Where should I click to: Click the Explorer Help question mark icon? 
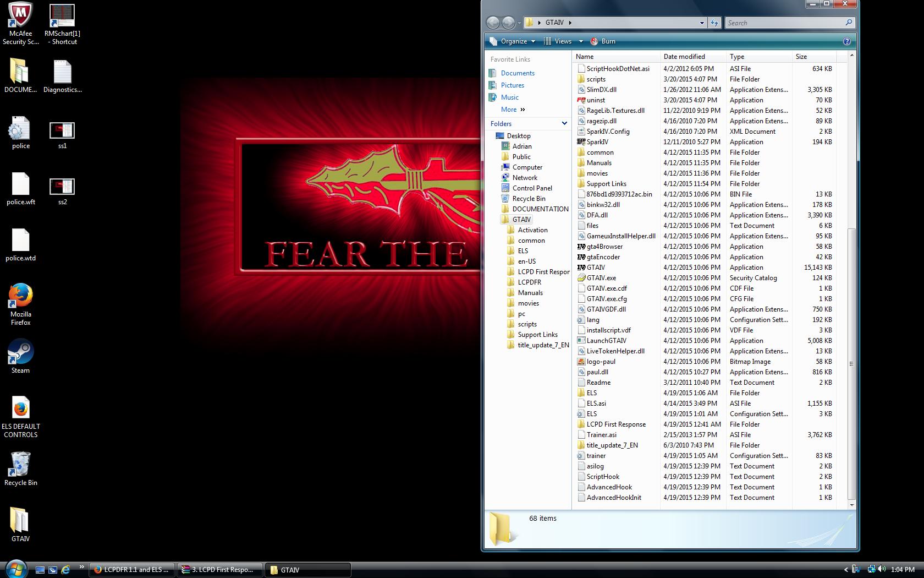tap(846, 41)
